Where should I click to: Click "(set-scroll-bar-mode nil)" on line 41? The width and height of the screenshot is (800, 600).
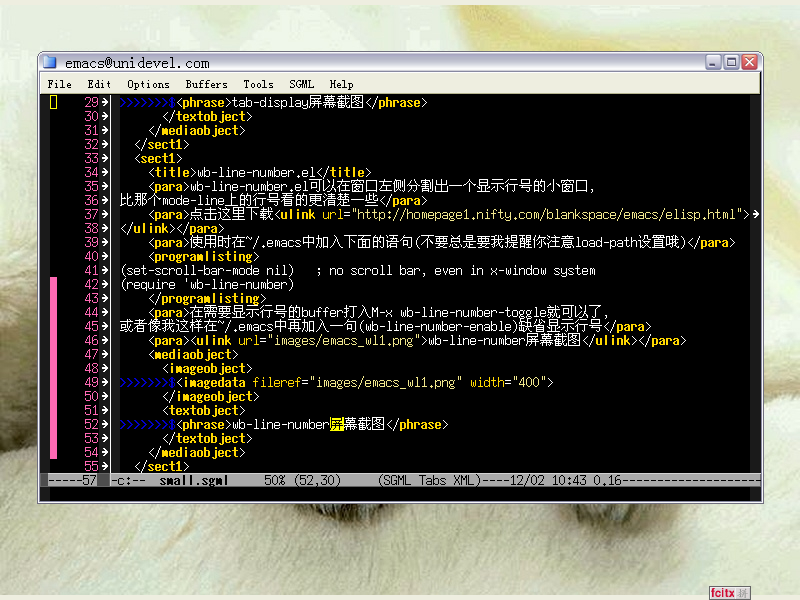tap(207, 270)
